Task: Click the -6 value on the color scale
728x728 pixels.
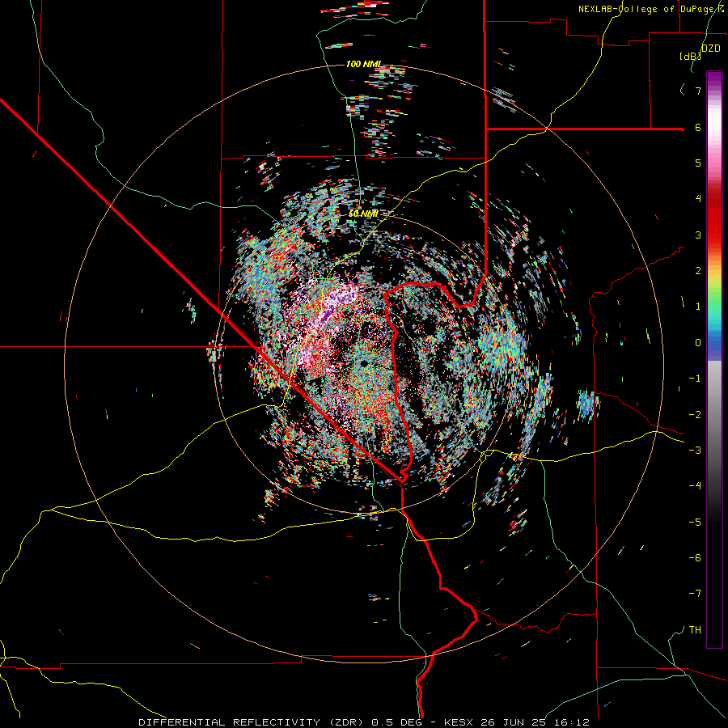Action: point(695,558)
